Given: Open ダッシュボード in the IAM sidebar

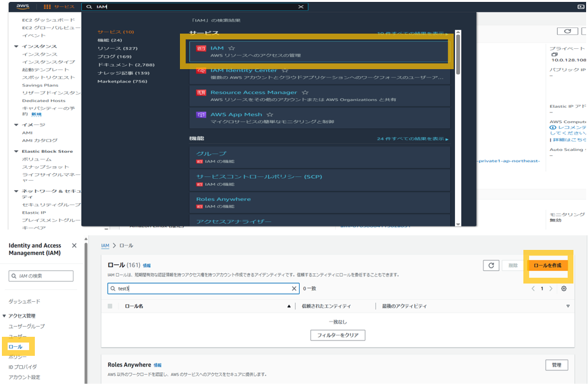Looking at the screenshot, I should point(24,301).
